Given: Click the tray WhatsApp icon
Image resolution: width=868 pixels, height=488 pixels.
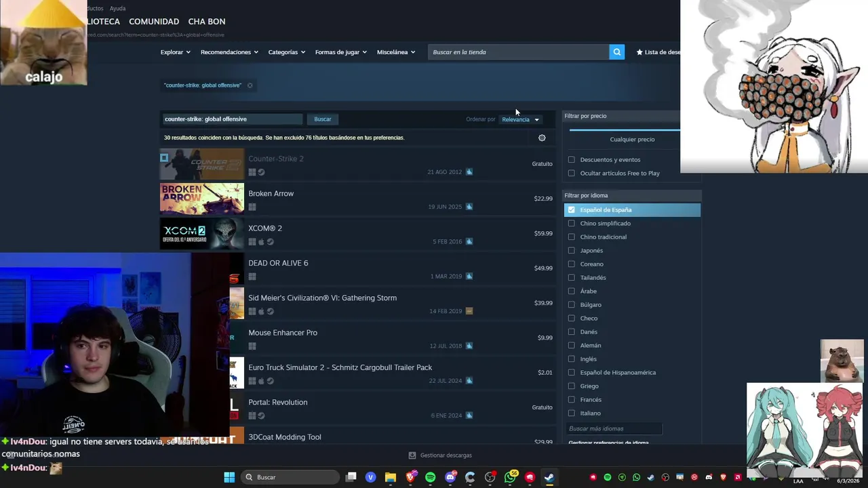Looking at the screenshot, I should [x=636, y=478].
